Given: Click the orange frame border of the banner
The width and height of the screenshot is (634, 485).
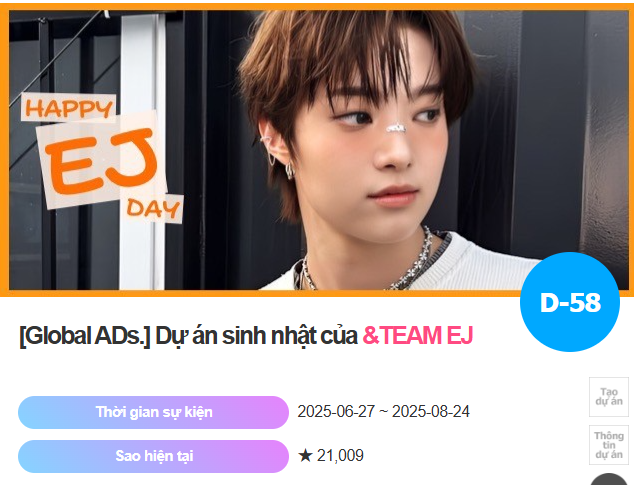Looking at the screenshot, I should (x=317, y=7).
